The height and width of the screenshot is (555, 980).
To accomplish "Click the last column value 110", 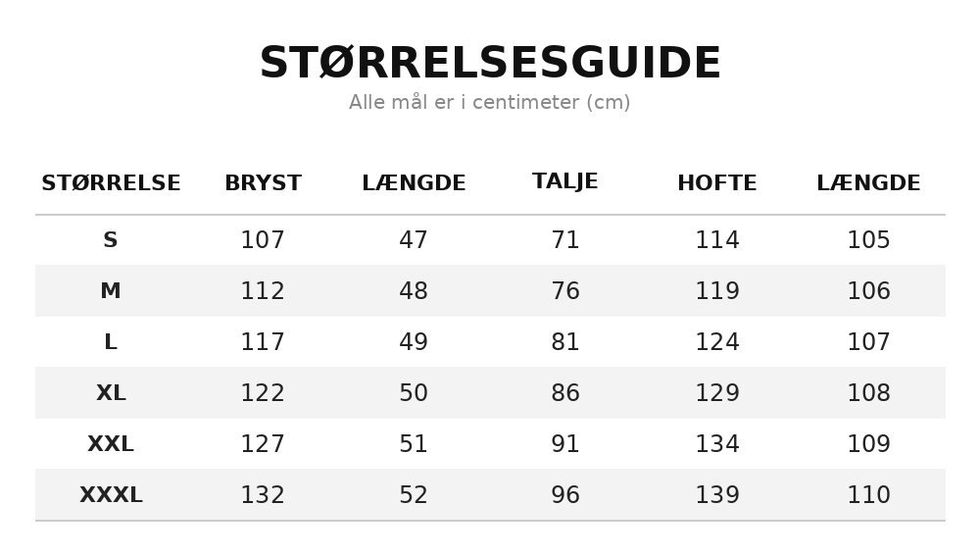I will tap(868, 495).
